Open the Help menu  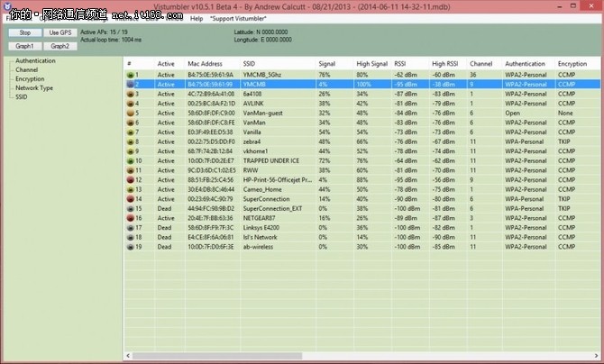click(197, 19)
